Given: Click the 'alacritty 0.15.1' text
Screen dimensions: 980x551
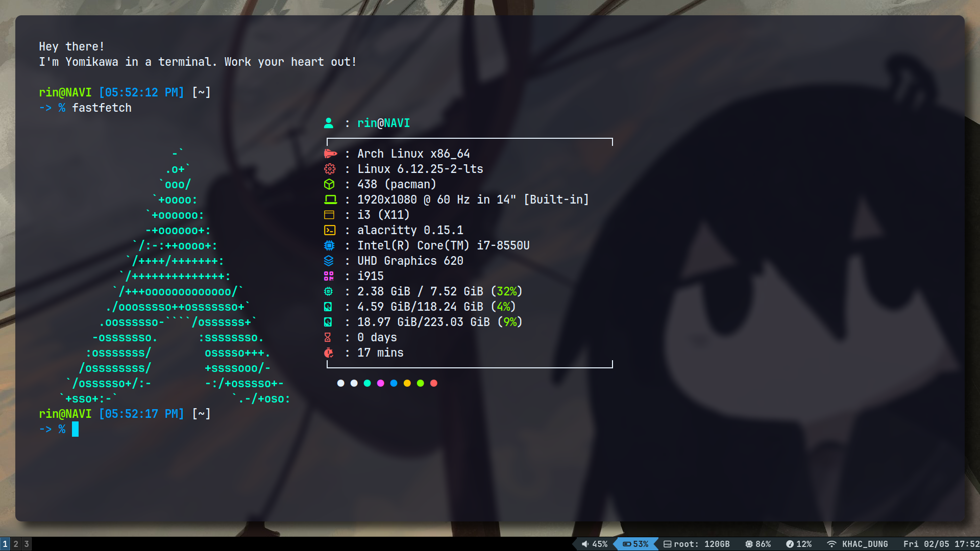Looking at the screenshot, I should pos(410,230).
